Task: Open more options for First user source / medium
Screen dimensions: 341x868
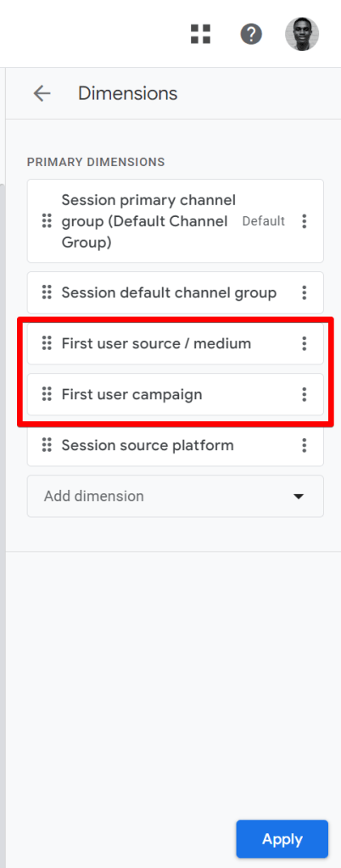Action: point(304,344)
